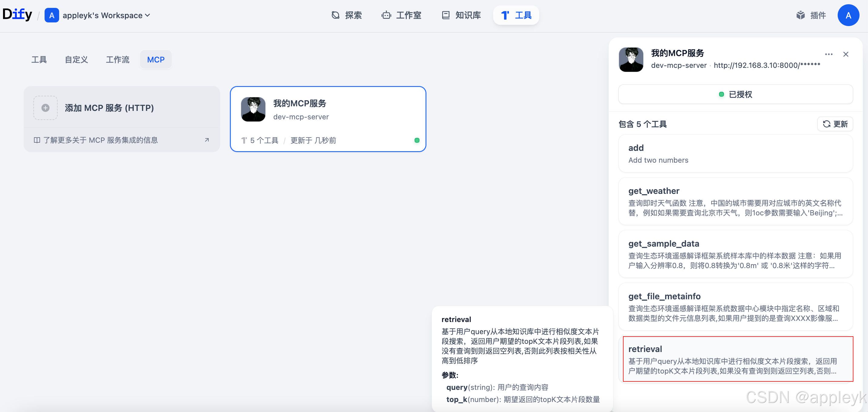The image size is (868, 412).
Task: Click the plus icon to add MCP
Action: click(x=45, y=108)
